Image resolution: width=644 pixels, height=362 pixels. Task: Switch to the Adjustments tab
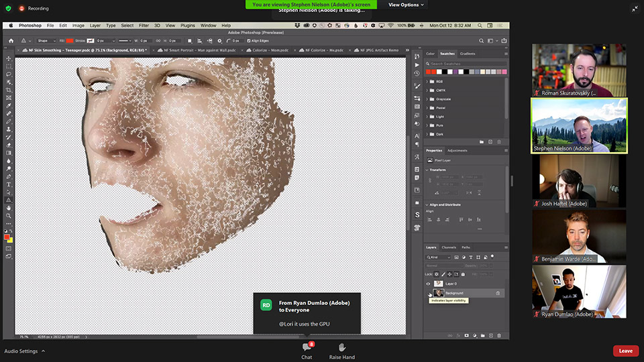tap(457, 151)
